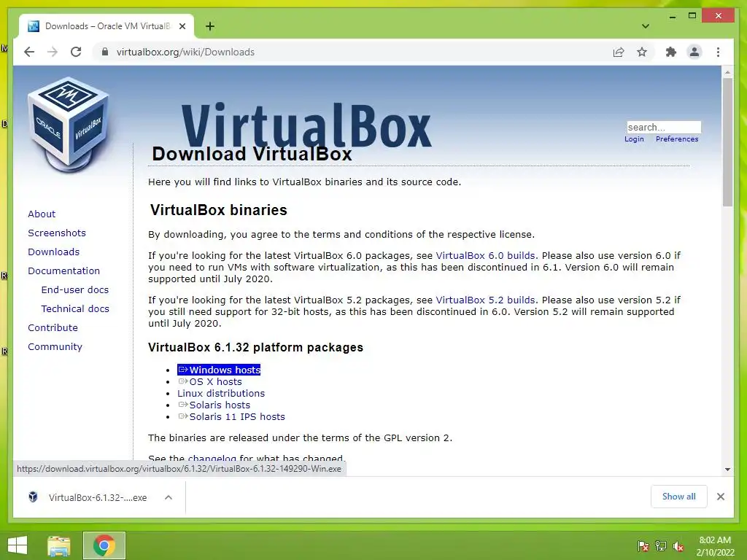Viewport: 747px width, 560px height.
Task: Close the downloads shelf
Action: pos(720,497)
